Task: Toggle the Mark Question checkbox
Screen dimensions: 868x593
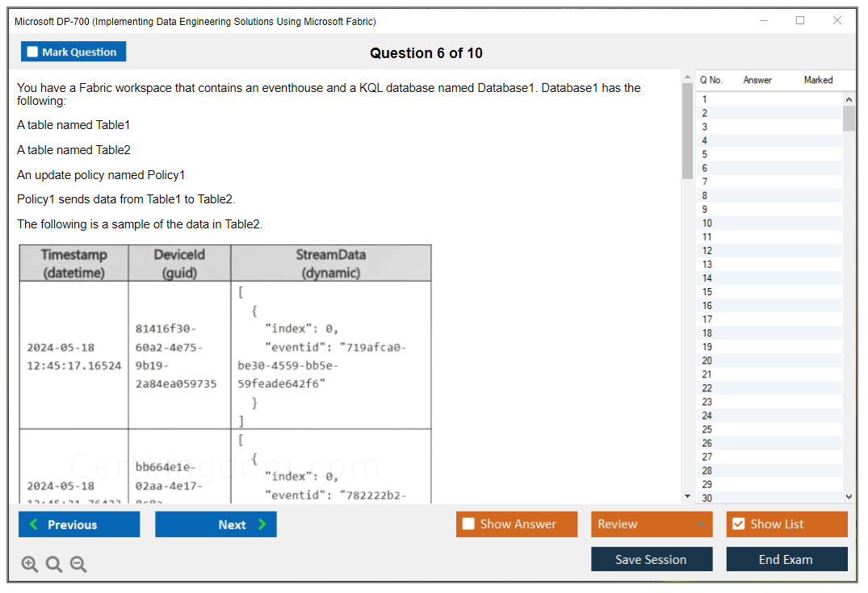Action: point(33,51)
